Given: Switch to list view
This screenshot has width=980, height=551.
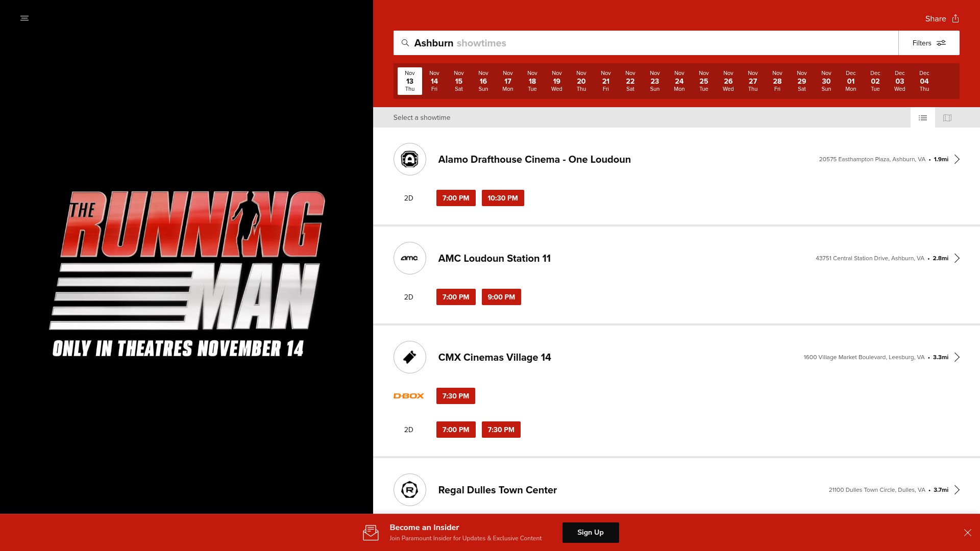Looking at the screenshot, I should (x=923, y=118).
